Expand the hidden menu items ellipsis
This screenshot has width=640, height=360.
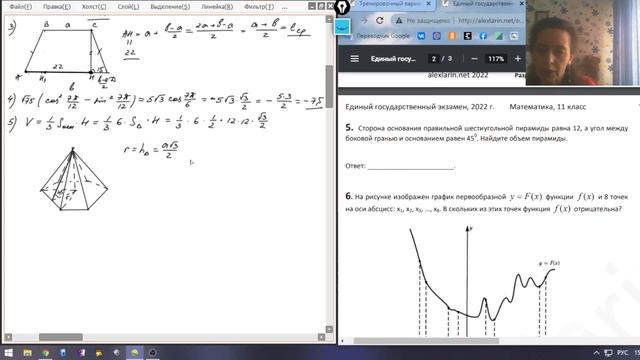[284, 7]
